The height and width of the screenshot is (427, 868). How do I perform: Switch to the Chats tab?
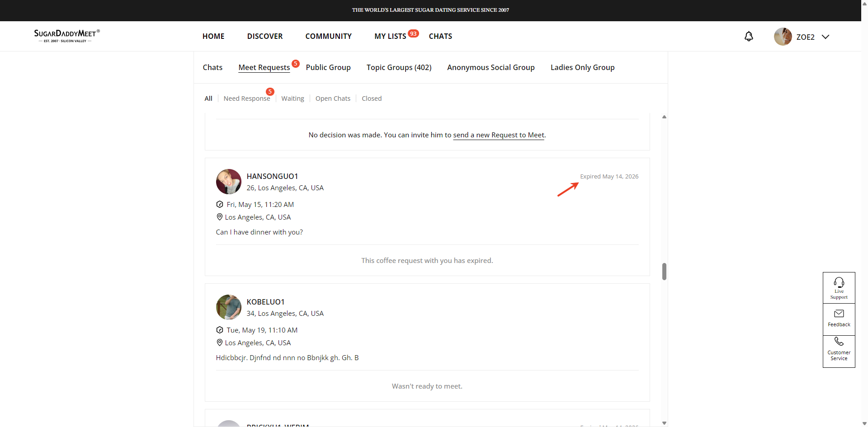click(x=212, y=67)
